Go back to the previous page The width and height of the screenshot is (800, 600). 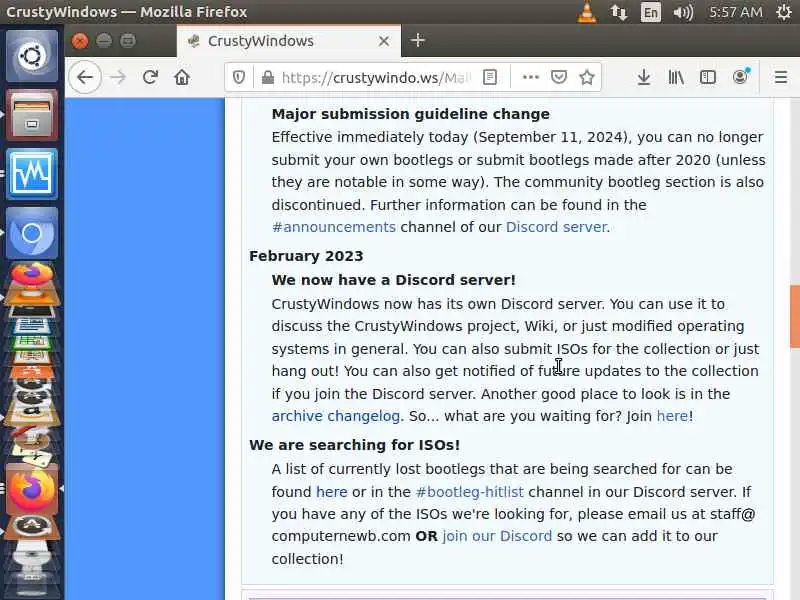coord(85,78)
